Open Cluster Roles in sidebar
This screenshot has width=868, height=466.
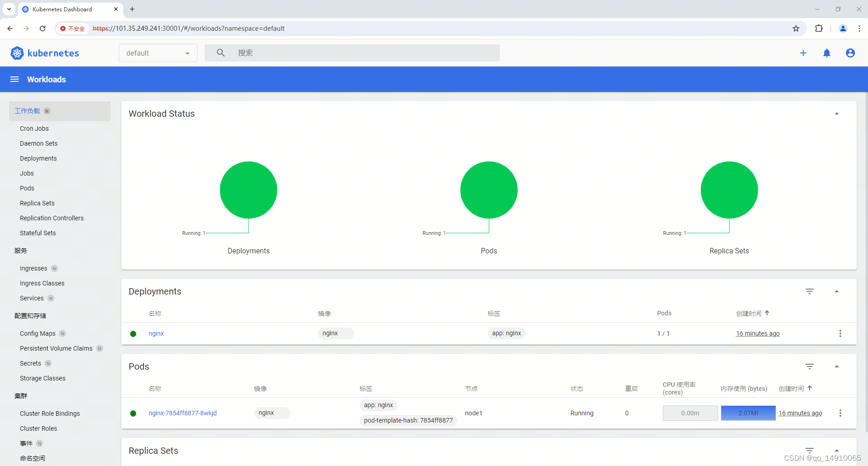click(38, 428)
